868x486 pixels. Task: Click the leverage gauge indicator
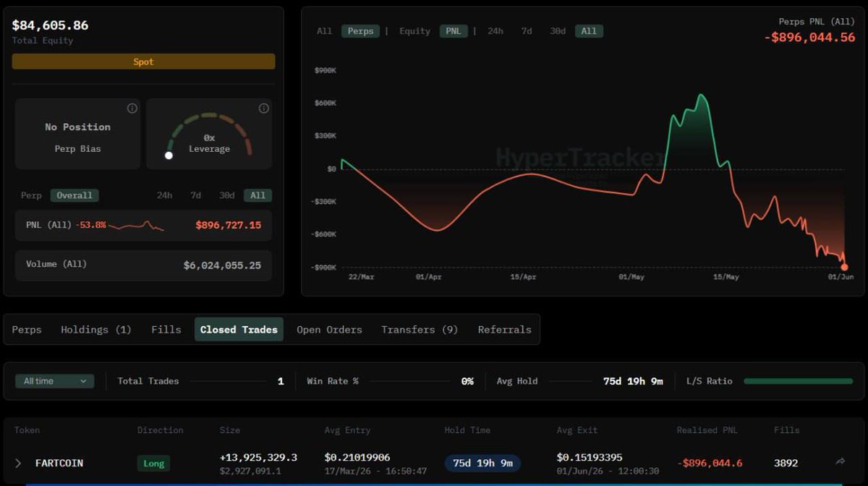coord(169,155)
